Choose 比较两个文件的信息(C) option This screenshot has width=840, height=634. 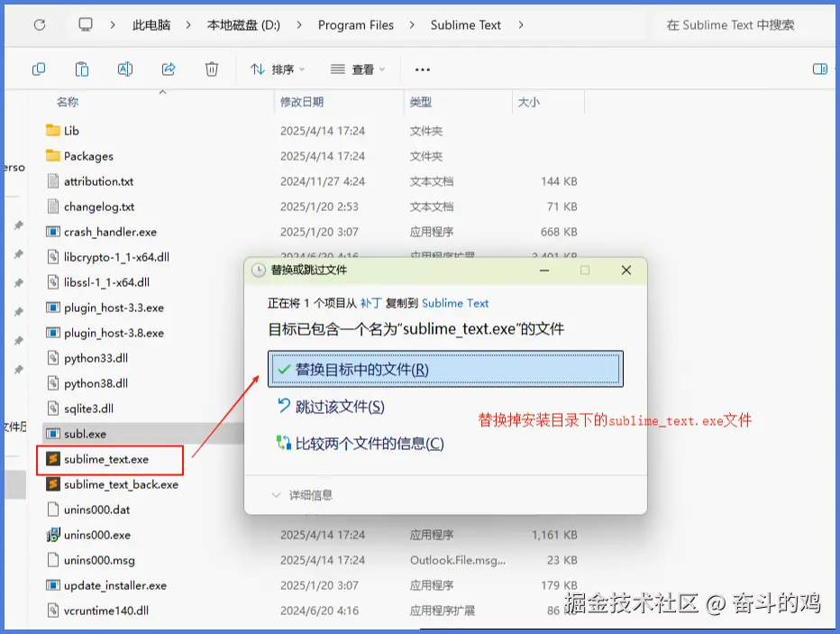pyautogui.click(x=360, y=443)
